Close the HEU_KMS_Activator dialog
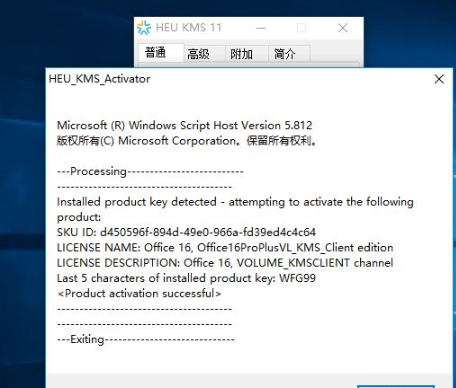 tap(439, 79)
